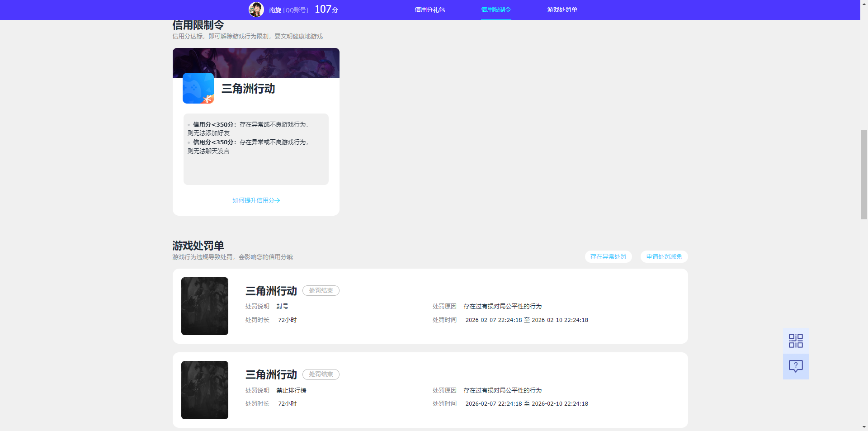
Task: Click the 信用限制令 section heading
Action: [x=198, y=25]
